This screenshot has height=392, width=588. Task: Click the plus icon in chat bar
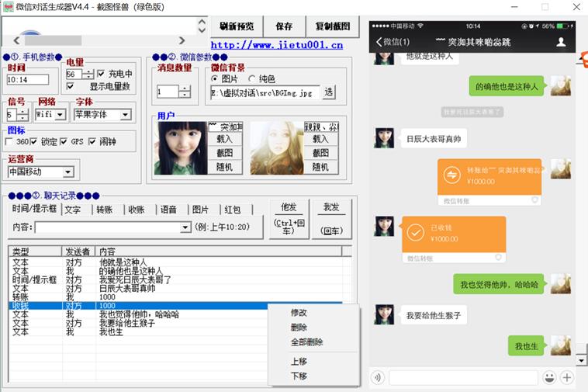[x=567, y=378]
